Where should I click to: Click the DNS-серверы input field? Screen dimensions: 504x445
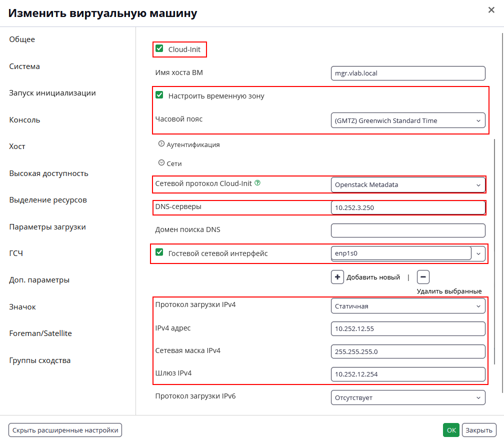(408, 207)
